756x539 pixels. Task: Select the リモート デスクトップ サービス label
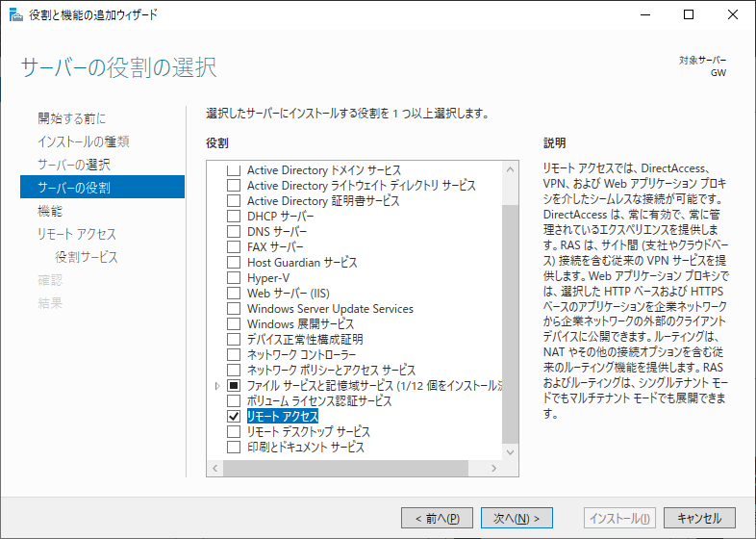[309, 431]
